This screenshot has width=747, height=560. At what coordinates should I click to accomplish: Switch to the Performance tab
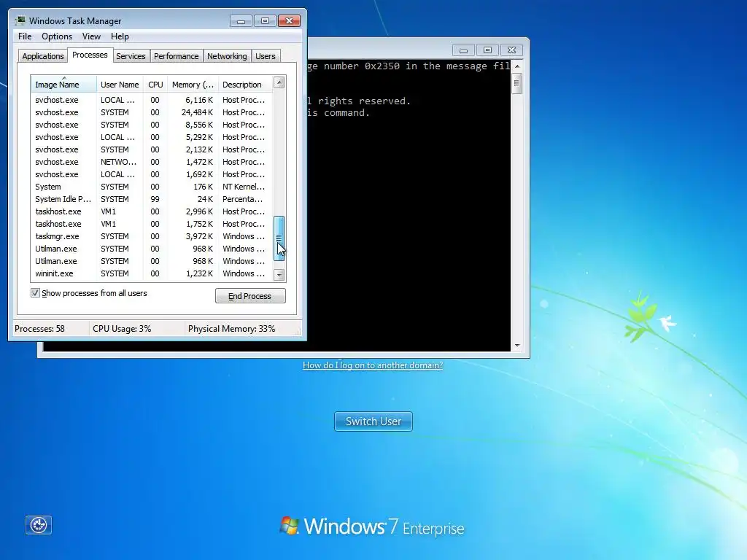[176, 56]
